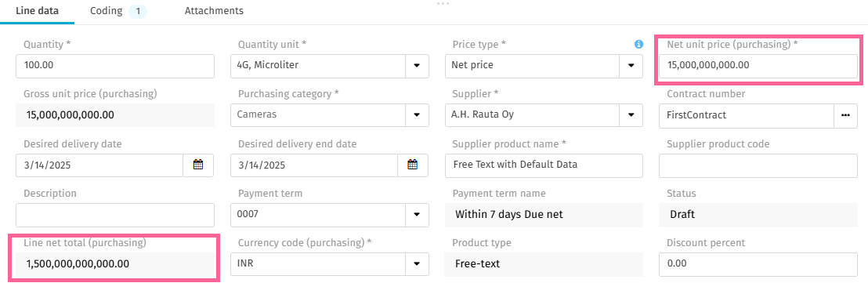Open the Purchasing category Cameras dropdown
The height and width of the screenshot is (283, 868).
click(418, 115)
